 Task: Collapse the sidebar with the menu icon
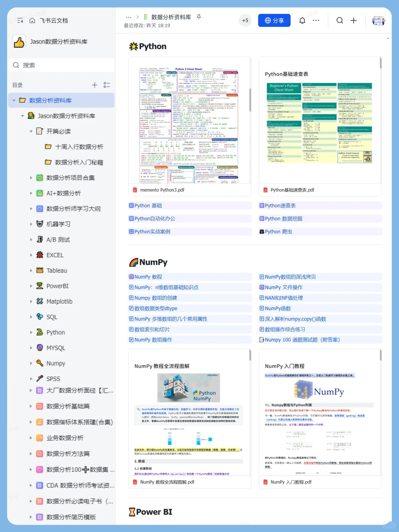pyautogui.click(x=20, y=21)
